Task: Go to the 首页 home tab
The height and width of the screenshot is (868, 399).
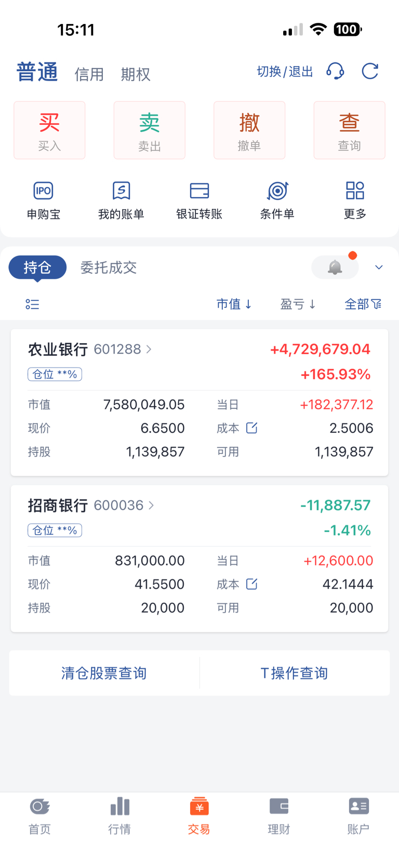Action: 39,816
